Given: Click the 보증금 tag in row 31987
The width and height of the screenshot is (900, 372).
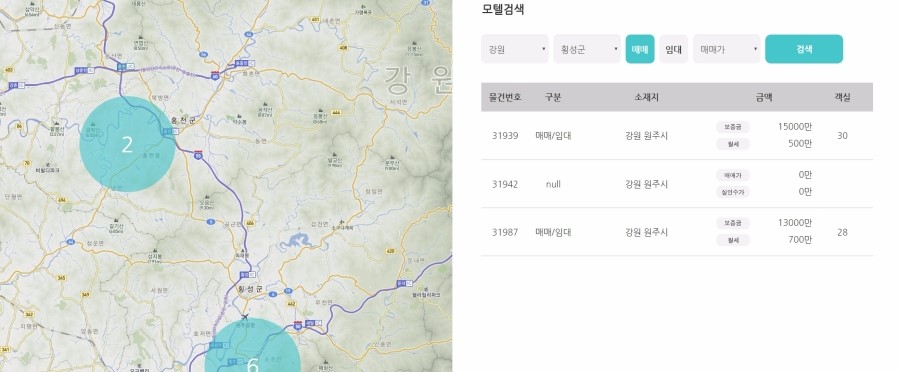Looking at the screenshot, I should coord(732,223).
